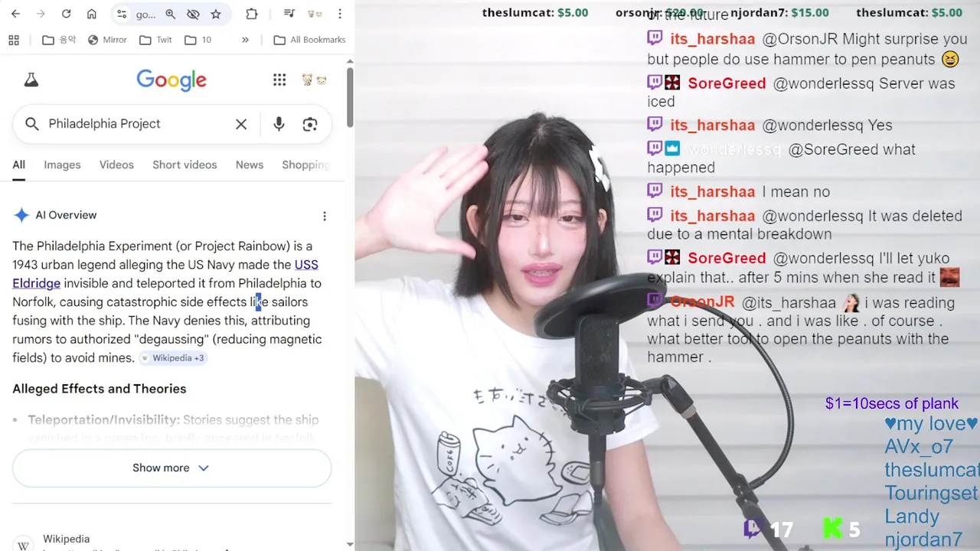Open the Extensions puzzle menu
980x551 pixels.
tap(252, 14)
